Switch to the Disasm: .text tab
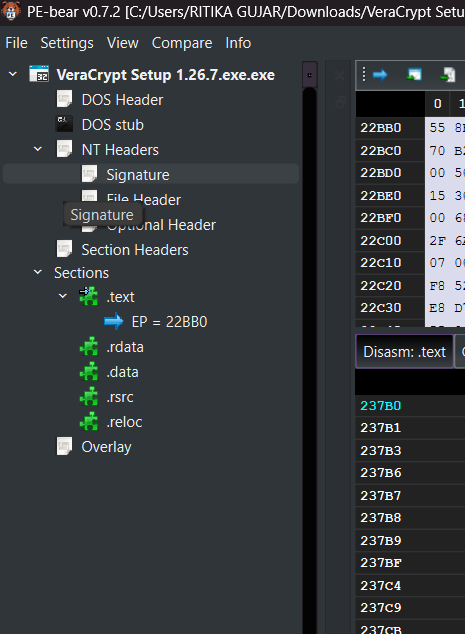465x634 pixels. (404, 352)
